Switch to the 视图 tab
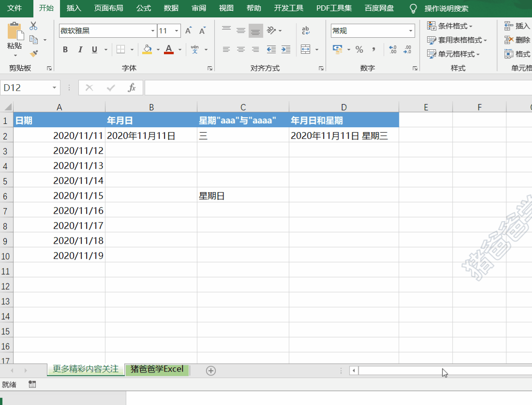The height and width of the screenshot is (405, 532). click(226, 8)
